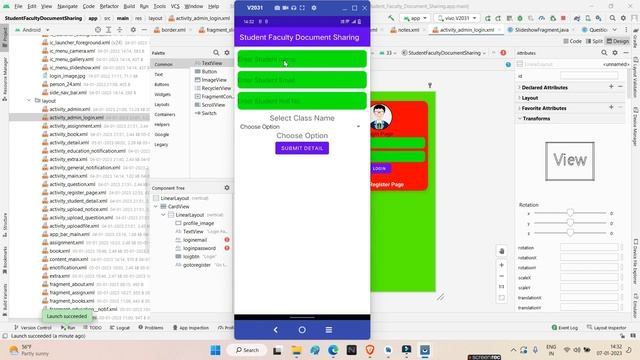Switch to the SlideshowFragment.java tab
Screen dimensions: 640x360
click(x=541, y=30)
